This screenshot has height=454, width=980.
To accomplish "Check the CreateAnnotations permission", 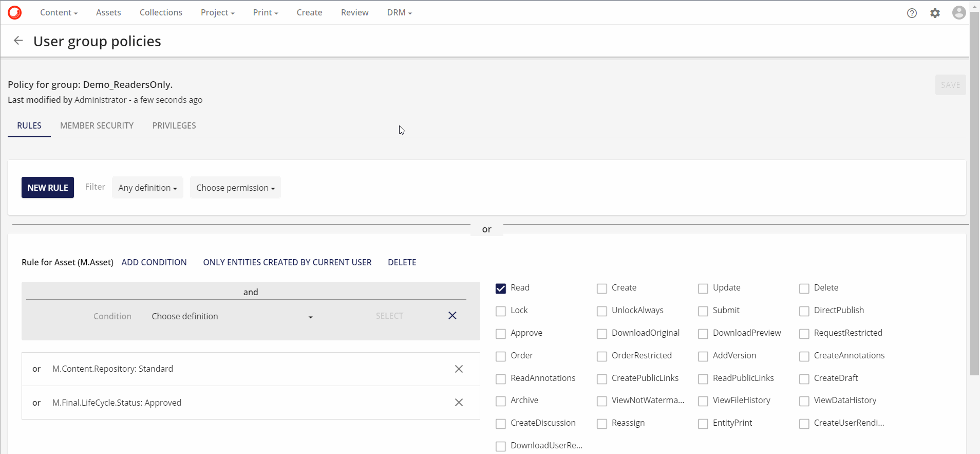I will pos(804,356).
